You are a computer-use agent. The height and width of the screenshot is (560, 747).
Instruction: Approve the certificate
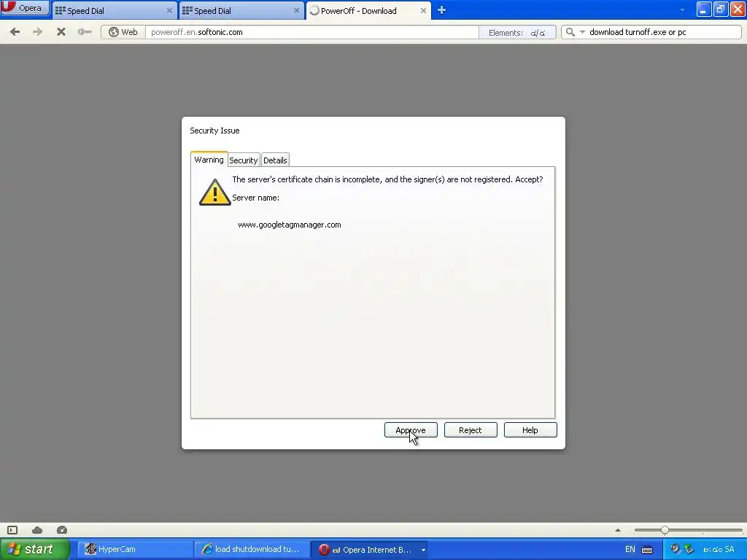tap(411, 430)
